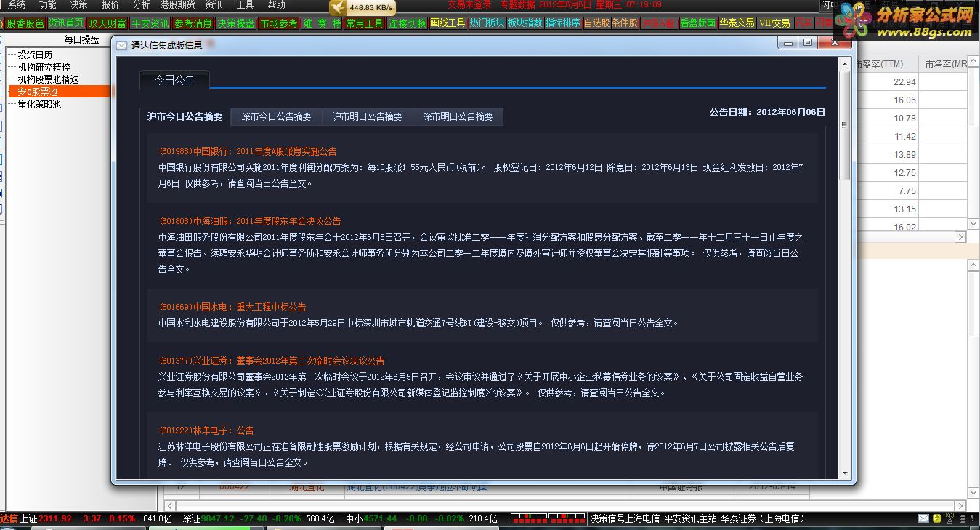This screenshot has height=530, width=980.
Task: Open 功能 menu
Action: (x=48, y=4)
